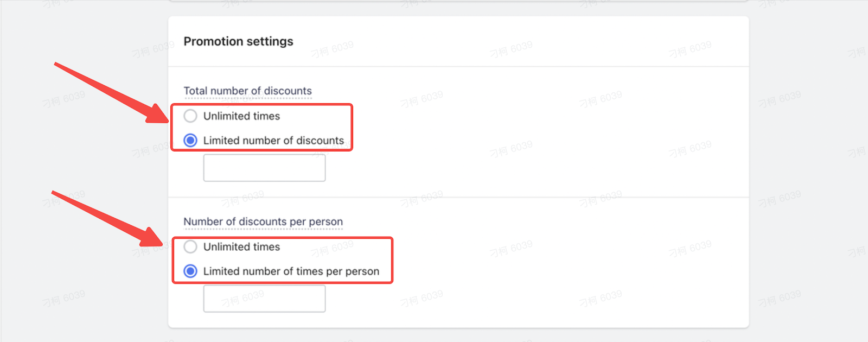Click the Limited number of discounts label text

click(273, 140)
